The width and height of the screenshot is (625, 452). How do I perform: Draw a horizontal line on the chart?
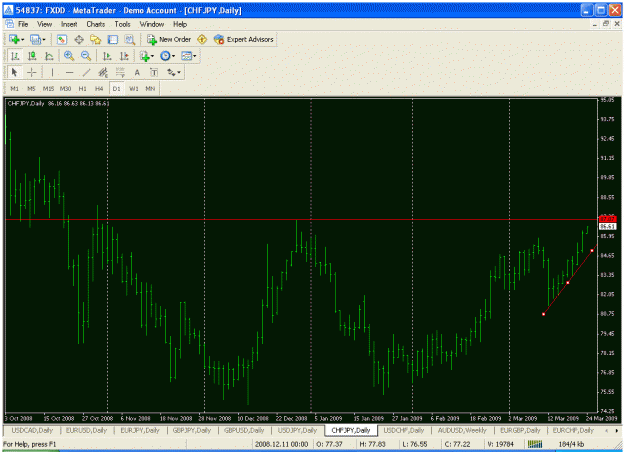click(x=69, y=73)
